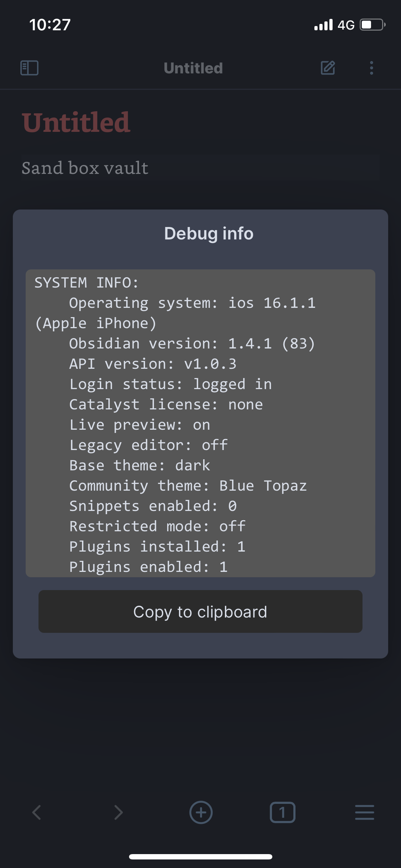The image size is (401, 868).
Task: Select the Community theme Blue Topaz text
Action: tap(188, 485)
